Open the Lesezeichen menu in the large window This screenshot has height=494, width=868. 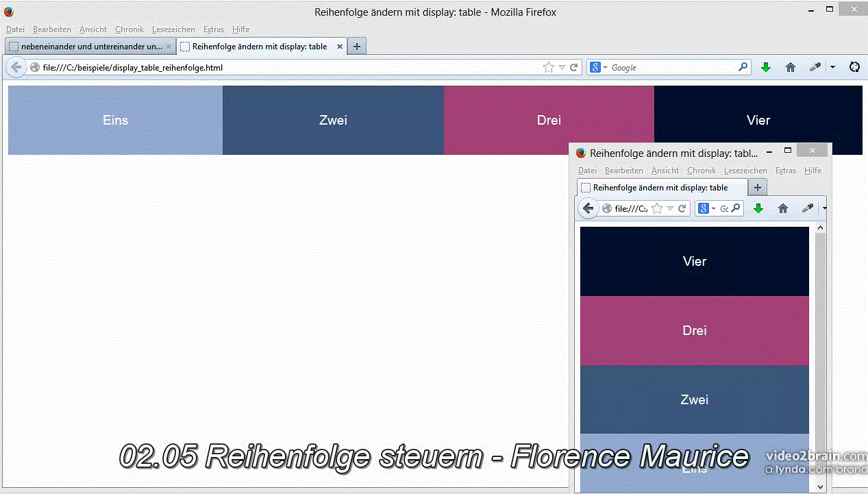point(173,29)
